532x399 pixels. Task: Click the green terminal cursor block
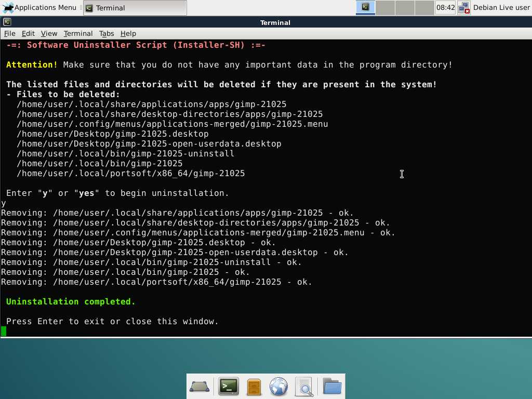click(x=4, y=331)
